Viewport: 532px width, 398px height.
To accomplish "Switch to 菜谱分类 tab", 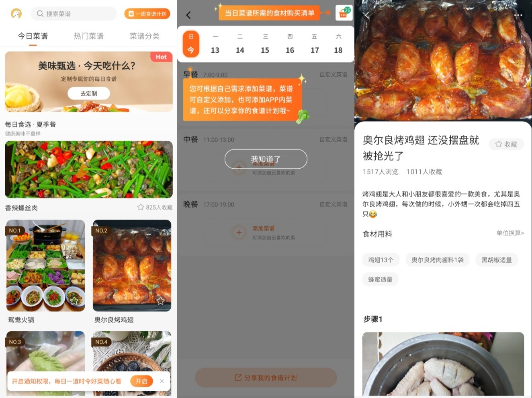I will point(145,36).
